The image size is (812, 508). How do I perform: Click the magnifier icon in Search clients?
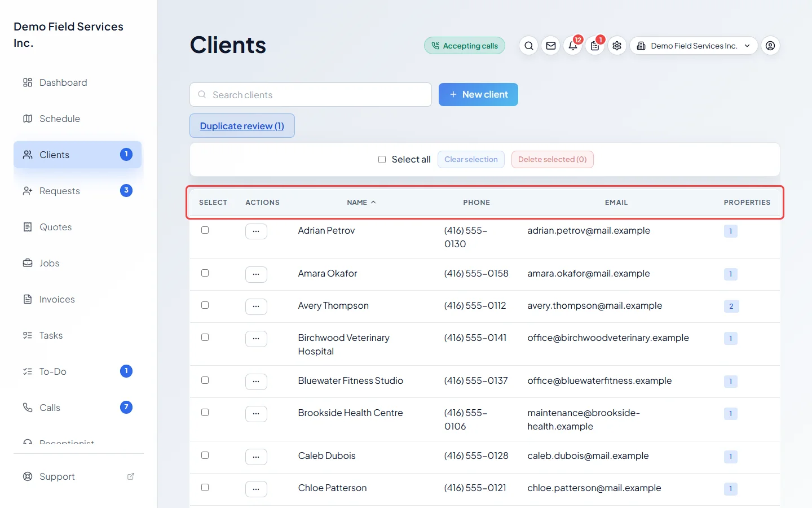[x=202, y=95]
